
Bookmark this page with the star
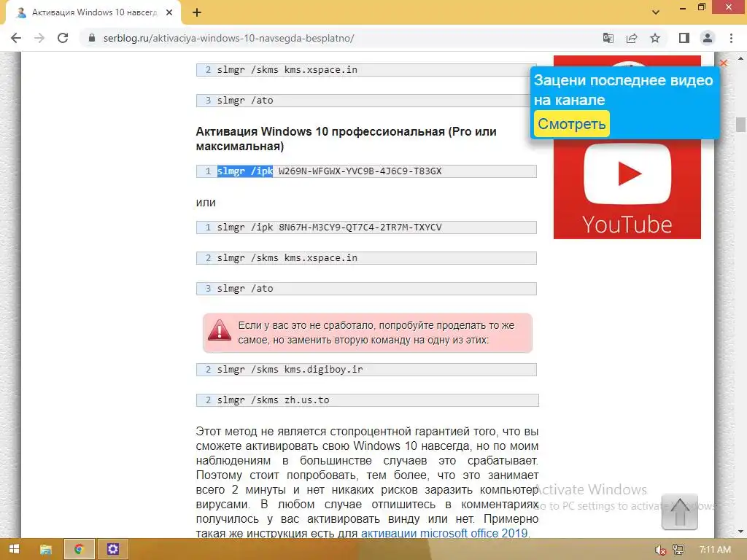[655, 38]
